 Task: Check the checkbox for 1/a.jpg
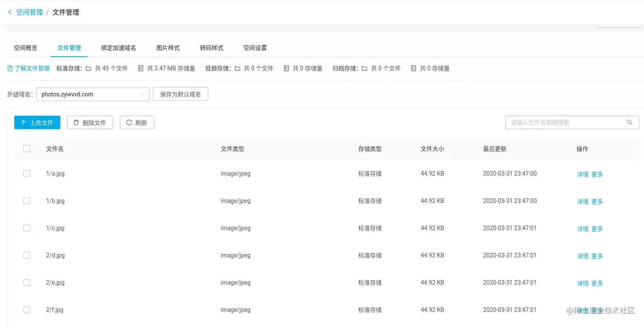coord(27,174)
